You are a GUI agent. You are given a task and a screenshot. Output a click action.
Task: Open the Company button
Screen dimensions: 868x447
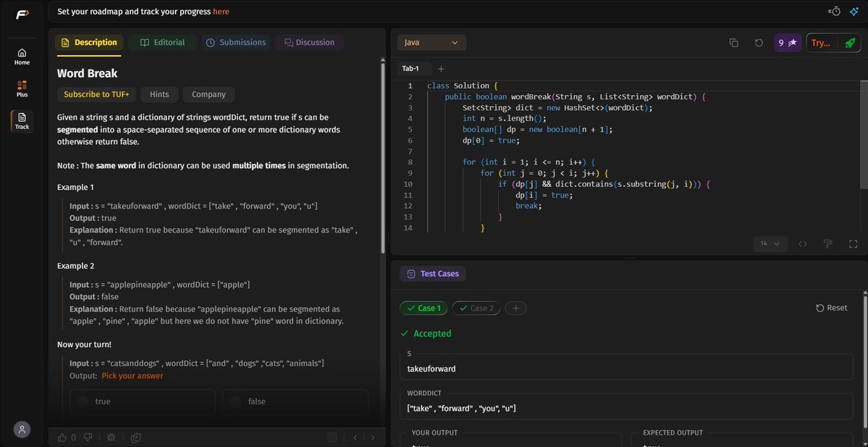pyautogui.click(x=208, y=94)
